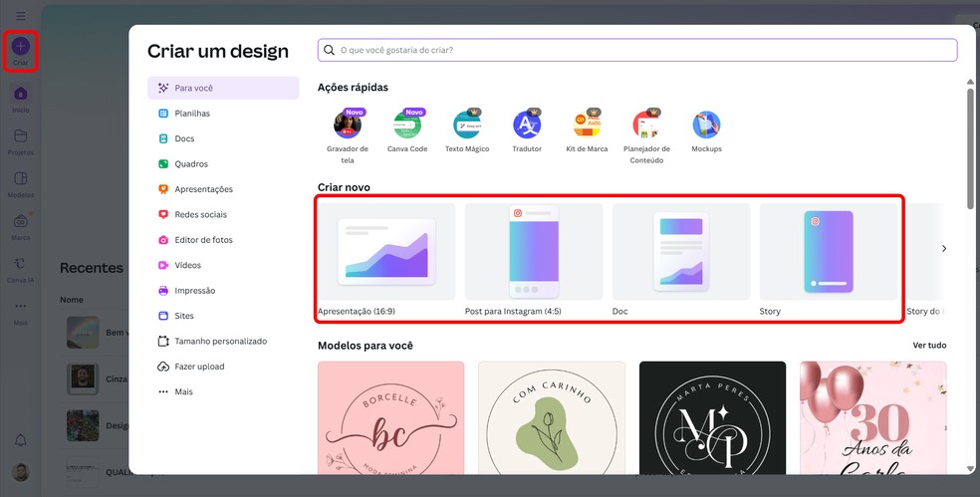Screen dimensions: 980x497
Task: Open the Borcelle pink logo template
Action: click(390, 417)
